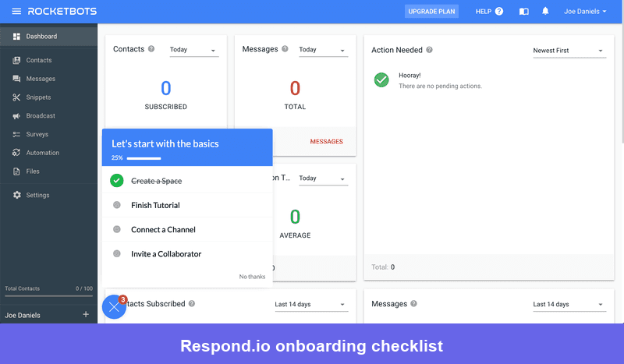Click 'There are no pending actions' text
Screen dimensions: 624x364
(x=440, y=86)
